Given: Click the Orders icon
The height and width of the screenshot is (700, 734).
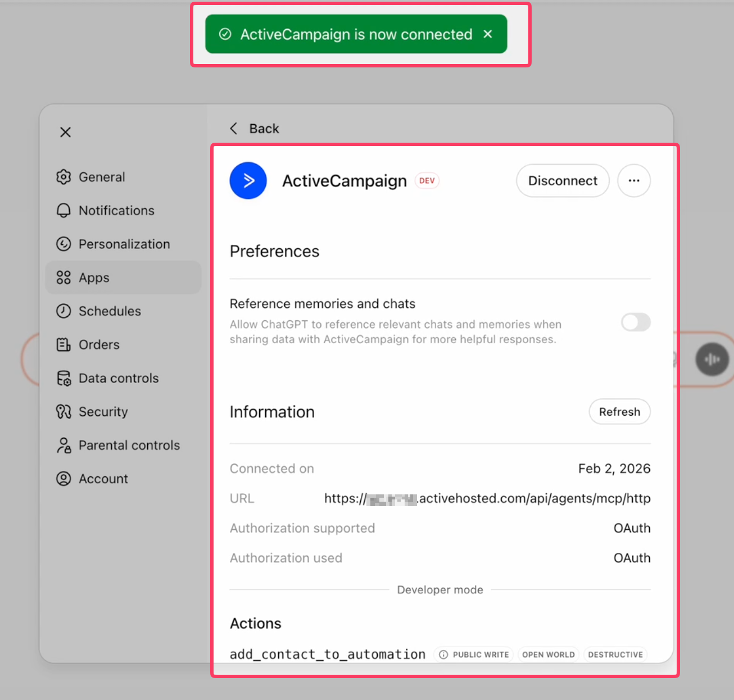Looking at the screenshot, I should pos(64,344).
